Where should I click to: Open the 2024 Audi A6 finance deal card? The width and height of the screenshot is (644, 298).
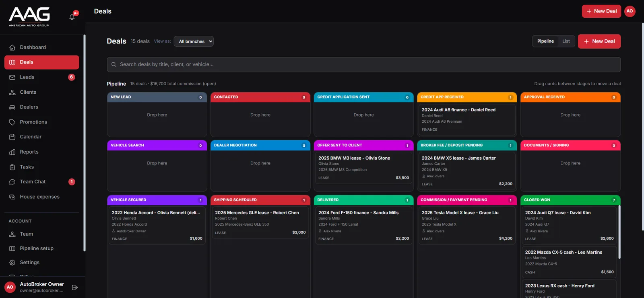click(x=467, y=119)
